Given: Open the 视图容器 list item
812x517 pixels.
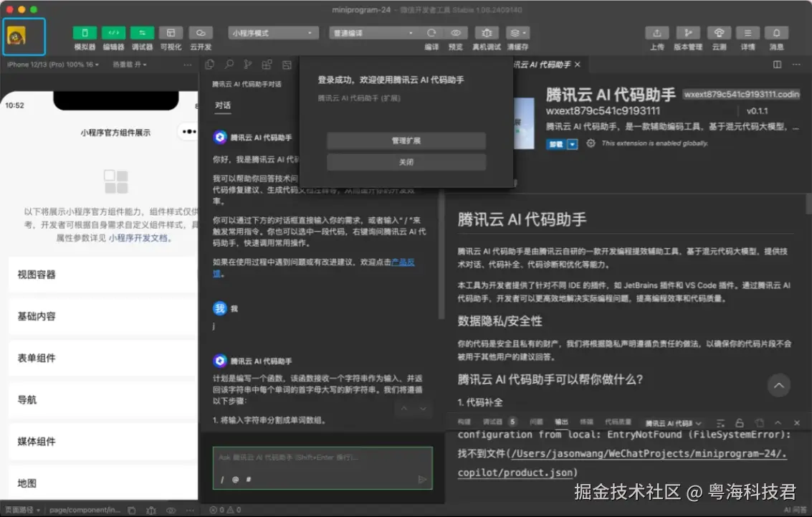Looking at the screenshot, I should [102, 275].
